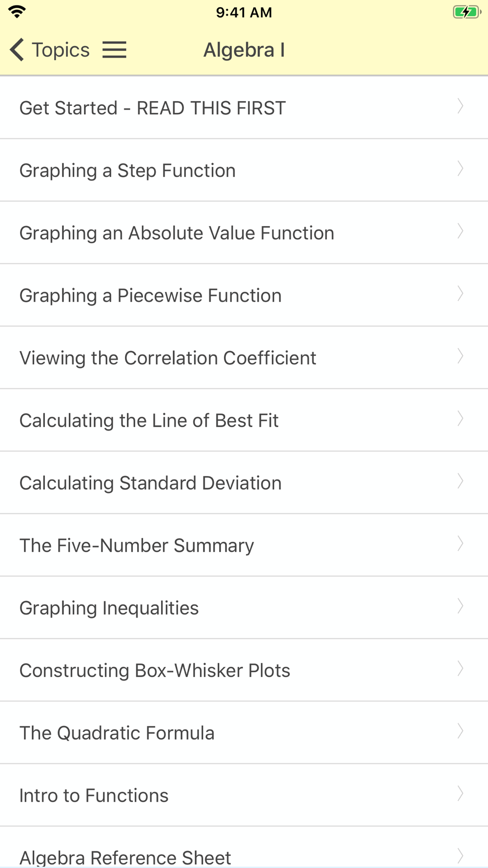Open Calculating Standard Deviation
The image size is (488, 868).
(244, 483)
